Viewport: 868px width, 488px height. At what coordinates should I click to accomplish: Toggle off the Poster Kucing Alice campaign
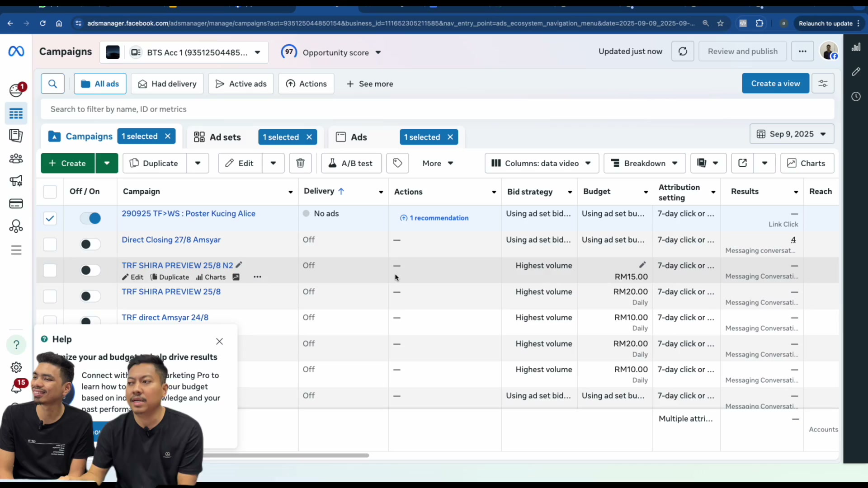point(90,218)
